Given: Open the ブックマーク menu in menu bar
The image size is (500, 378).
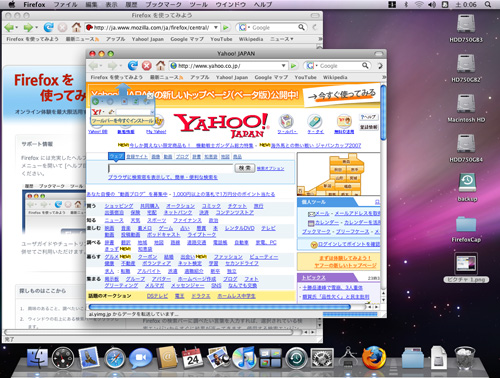Looking at the screenshot, I should [163, 5].
